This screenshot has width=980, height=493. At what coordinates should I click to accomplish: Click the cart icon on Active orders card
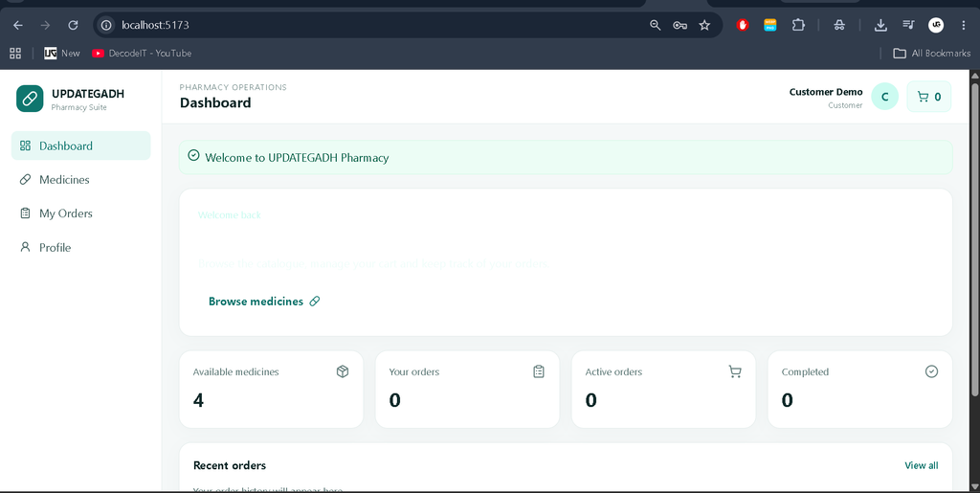pos(735,371)
